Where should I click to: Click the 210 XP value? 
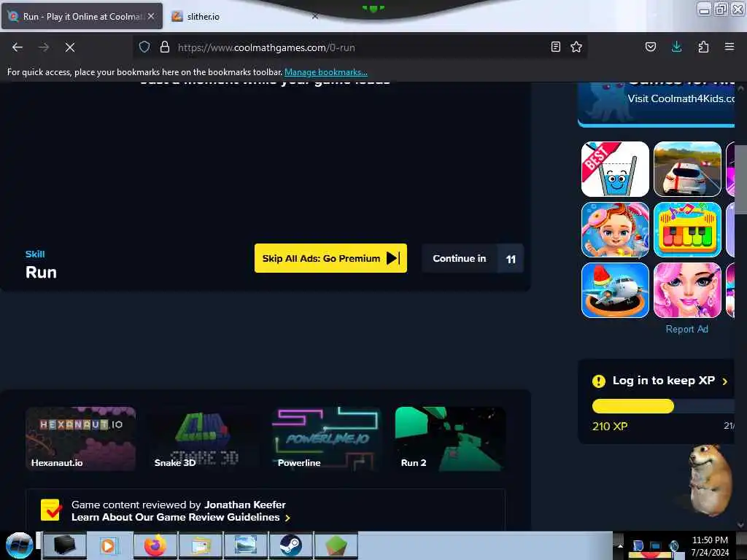610,426
